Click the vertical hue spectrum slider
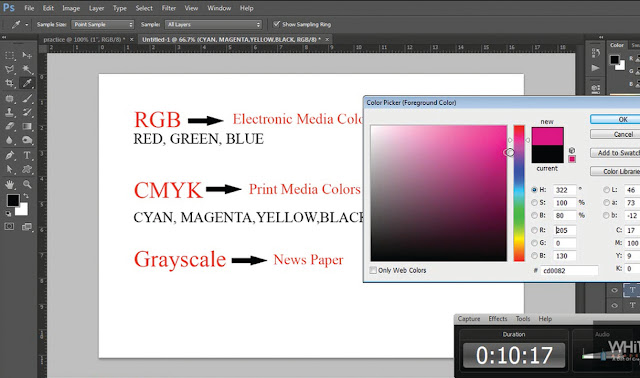 (519, 193)
